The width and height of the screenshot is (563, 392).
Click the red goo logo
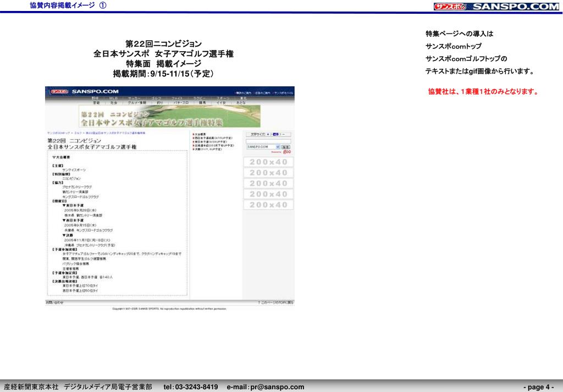(287, 152)
